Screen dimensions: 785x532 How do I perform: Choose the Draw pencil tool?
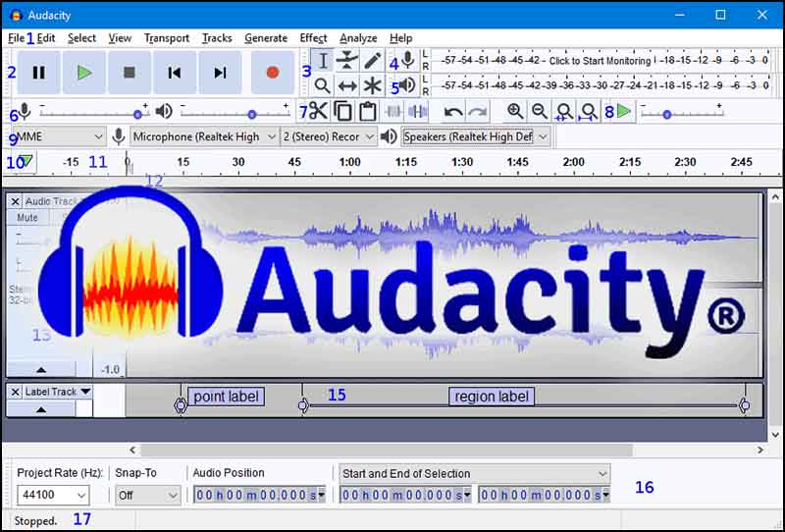pos(372,61)
